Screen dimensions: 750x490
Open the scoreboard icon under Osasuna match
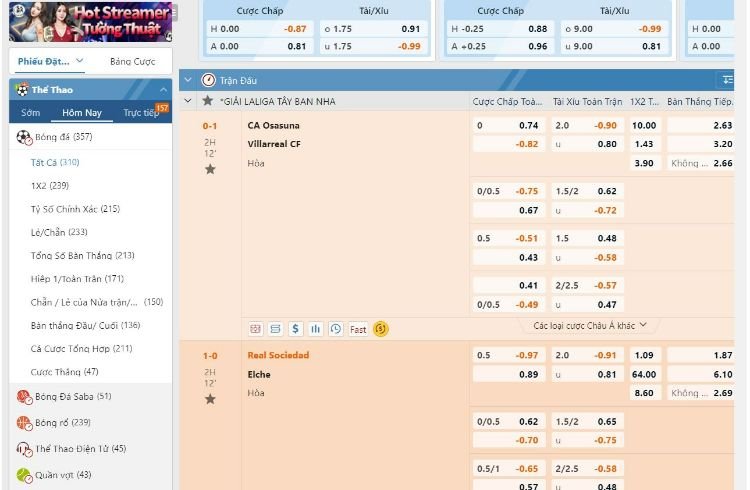tap(256, 328)
